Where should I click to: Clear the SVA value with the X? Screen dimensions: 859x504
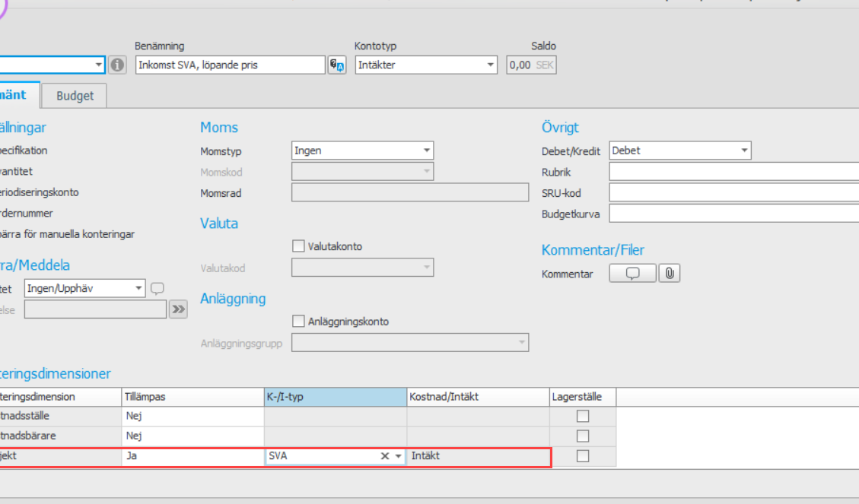click(x=385, y=456)
